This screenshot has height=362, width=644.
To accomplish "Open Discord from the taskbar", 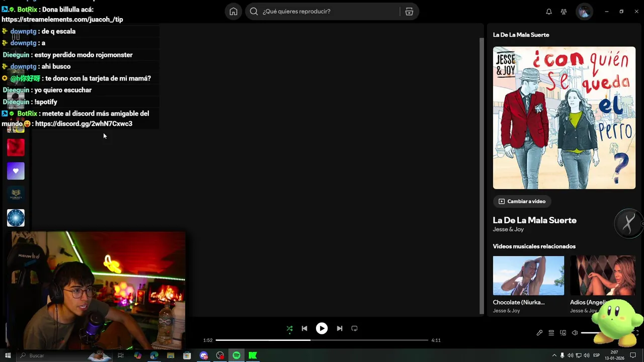I will tap(204, 355).
